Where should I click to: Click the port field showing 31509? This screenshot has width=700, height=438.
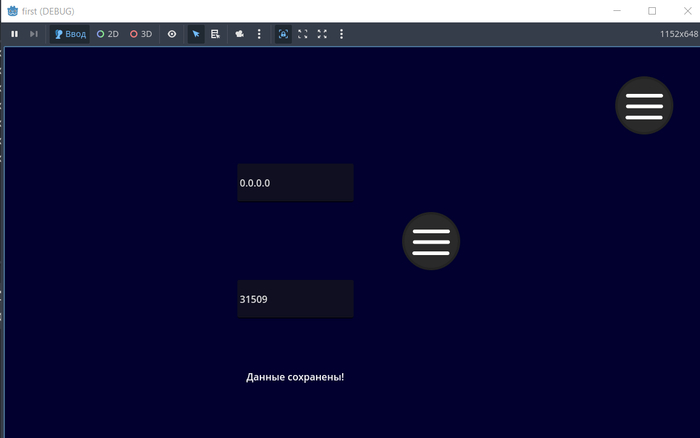point(295,299)
